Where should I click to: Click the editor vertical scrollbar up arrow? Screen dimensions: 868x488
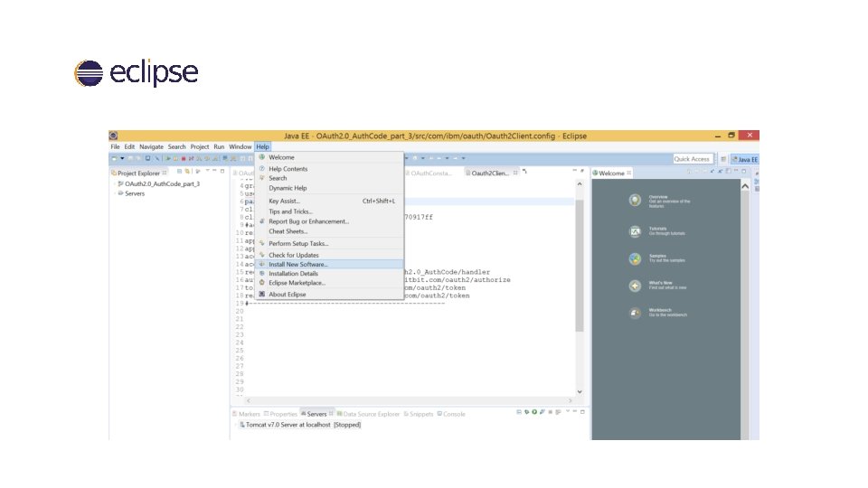580,183
